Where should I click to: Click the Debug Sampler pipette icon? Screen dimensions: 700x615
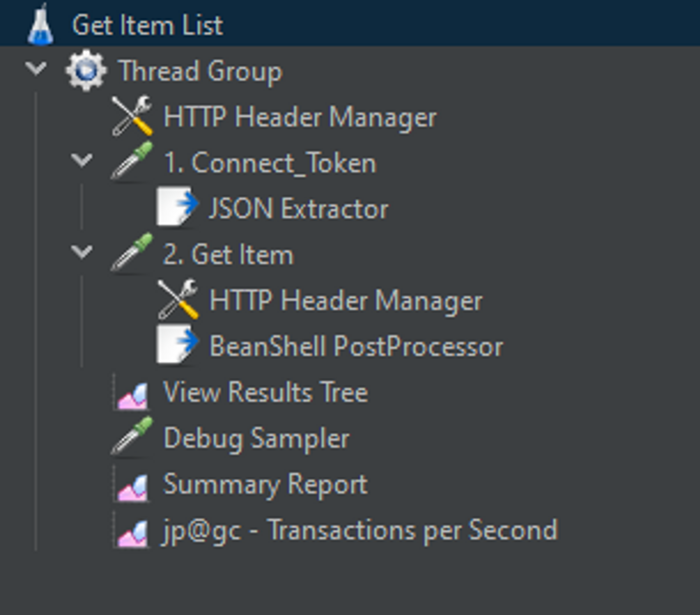(132, 436)
